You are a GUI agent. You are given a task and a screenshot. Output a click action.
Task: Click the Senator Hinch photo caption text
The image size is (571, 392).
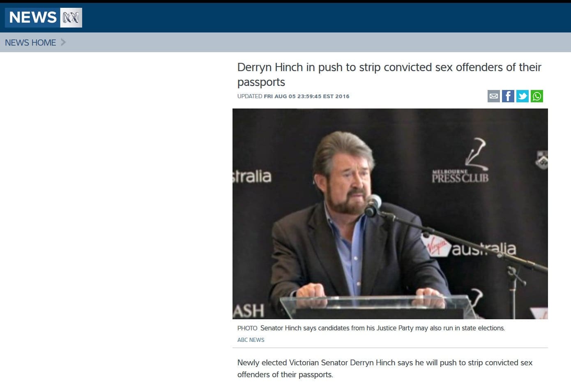pos(382,328)
